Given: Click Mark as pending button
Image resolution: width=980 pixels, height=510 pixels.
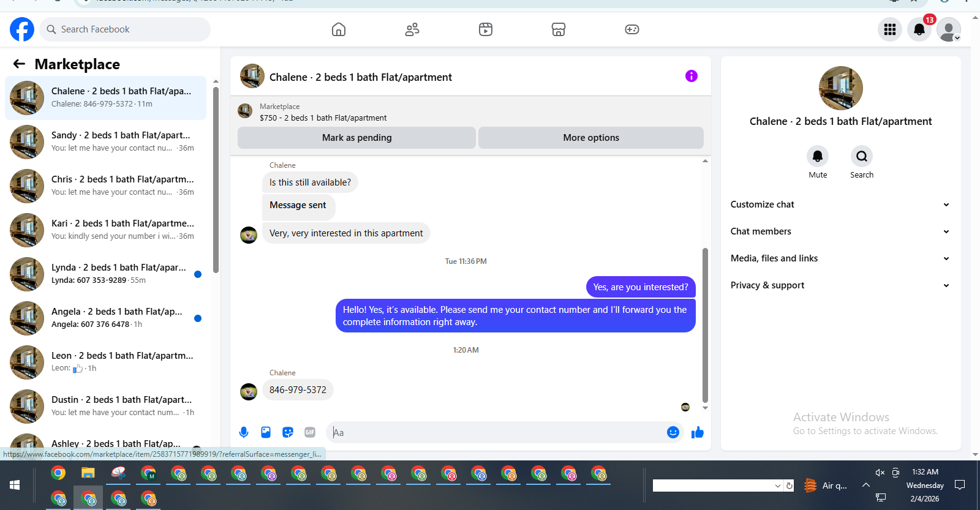Looking at the screenshot, I should tap(356, 138).
